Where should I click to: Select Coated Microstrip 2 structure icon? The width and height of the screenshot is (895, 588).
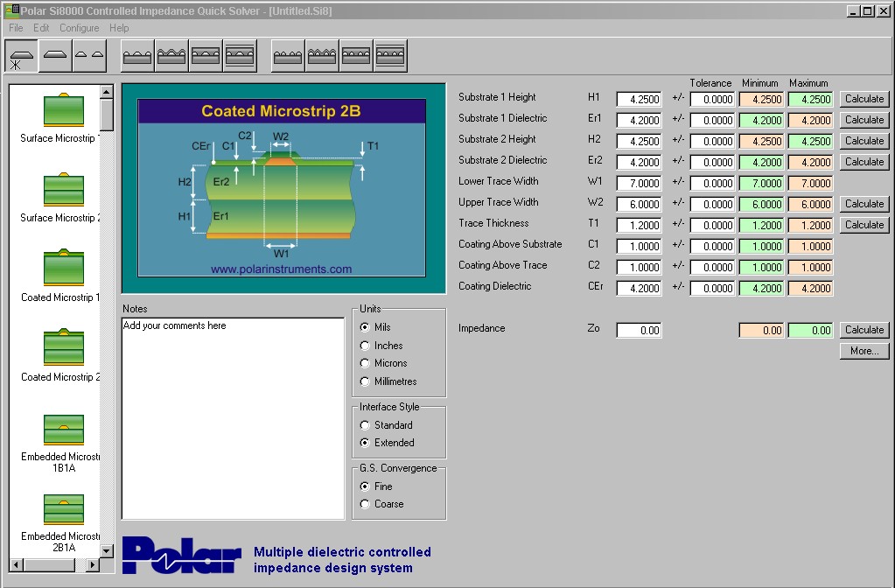[63, 347]
